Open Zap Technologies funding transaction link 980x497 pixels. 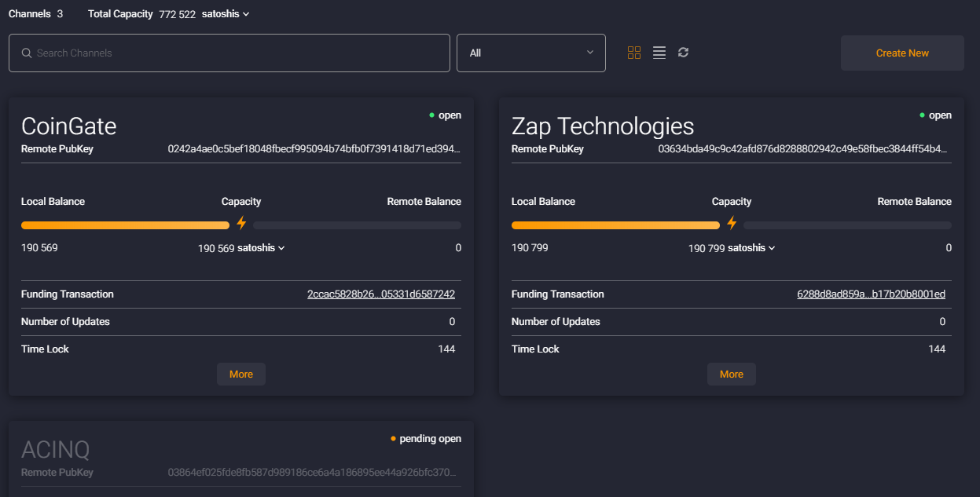[871, 294]
